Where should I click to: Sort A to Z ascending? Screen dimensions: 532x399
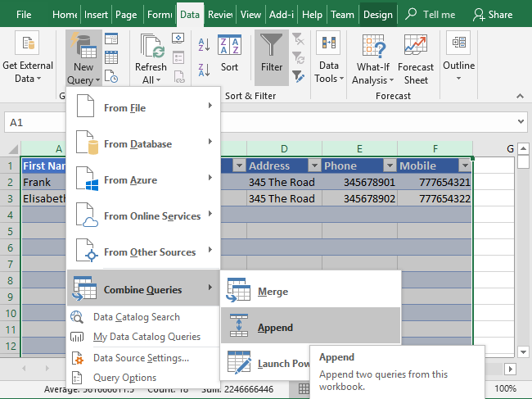coord(204,44)
